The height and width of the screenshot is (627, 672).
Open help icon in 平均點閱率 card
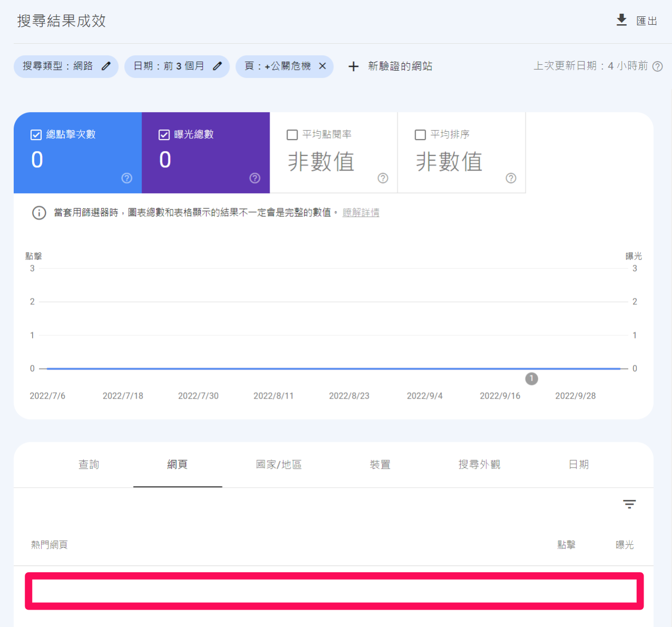[383, 178]
